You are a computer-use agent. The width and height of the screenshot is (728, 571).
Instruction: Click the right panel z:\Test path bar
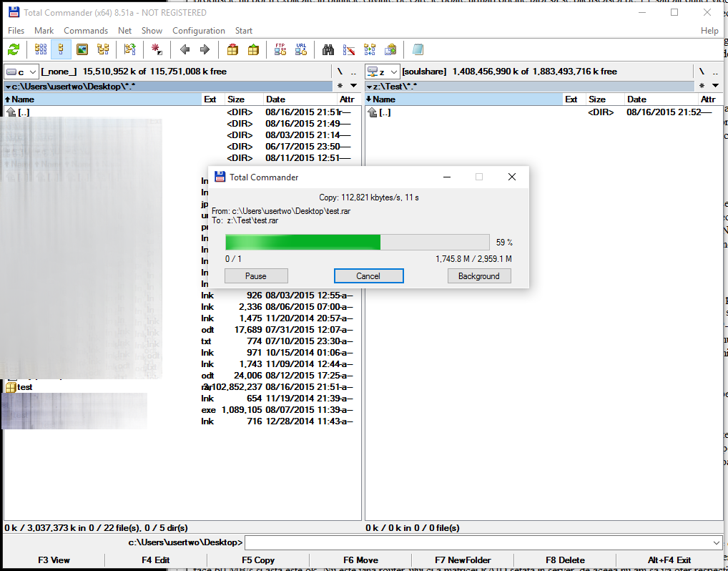(529, 87)
